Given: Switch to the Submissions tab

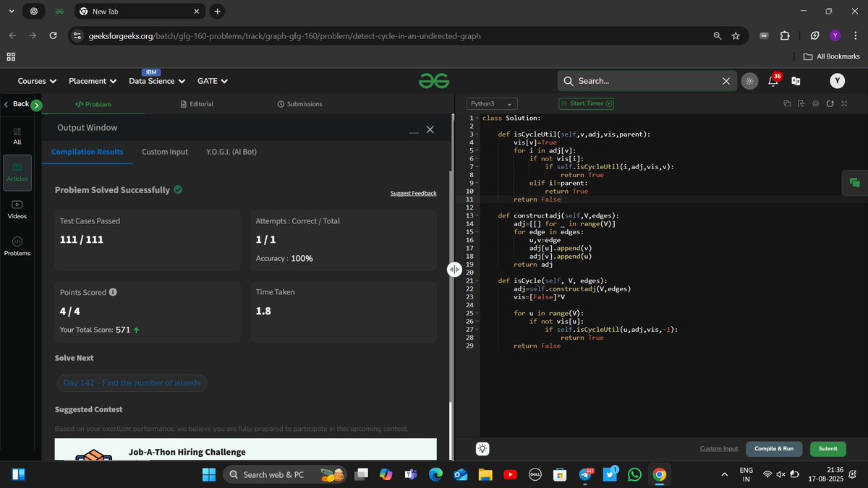Looking at the screenshot, I should [299, 104].
